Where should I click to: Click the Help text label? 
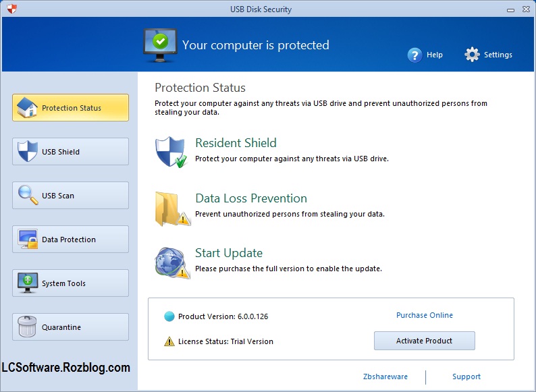point(435,55)
